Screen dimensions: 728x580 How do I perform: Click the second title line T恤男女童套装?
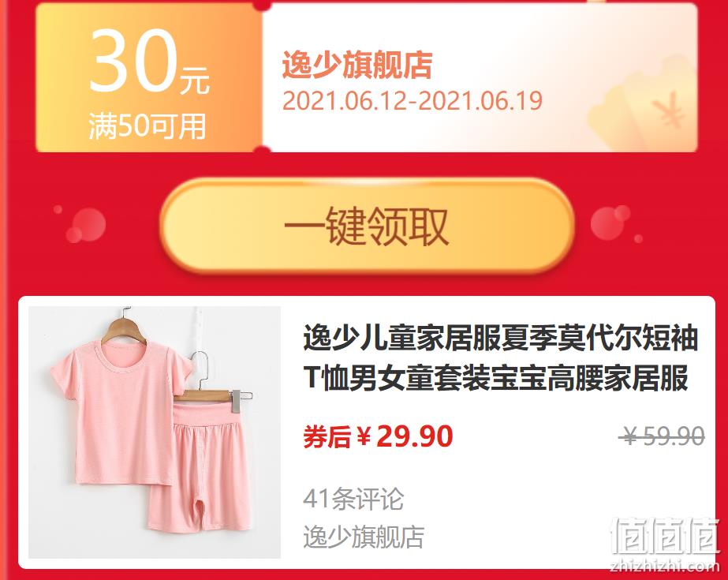click(495, 379)
